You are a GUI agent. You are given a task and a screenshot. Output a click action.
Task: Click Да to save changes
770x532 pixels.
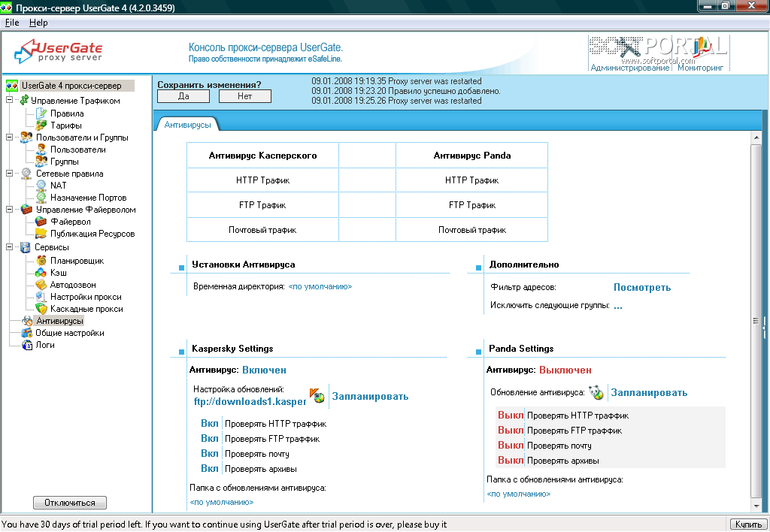[183, 96]
